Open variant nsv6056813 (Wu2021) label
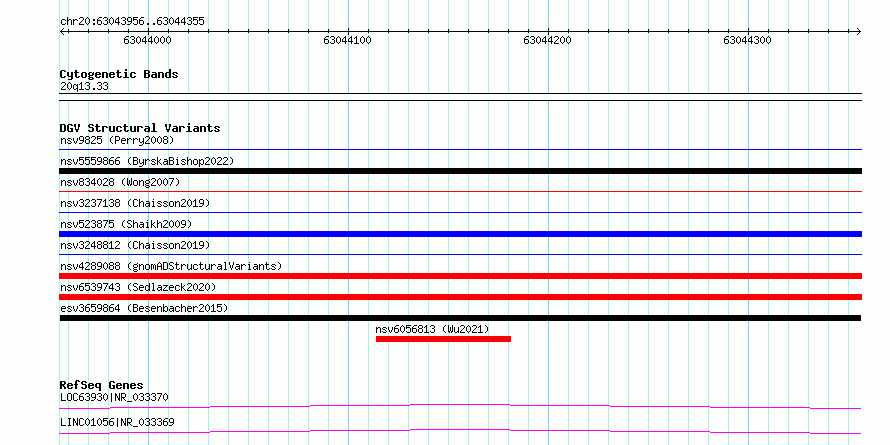 433,329
